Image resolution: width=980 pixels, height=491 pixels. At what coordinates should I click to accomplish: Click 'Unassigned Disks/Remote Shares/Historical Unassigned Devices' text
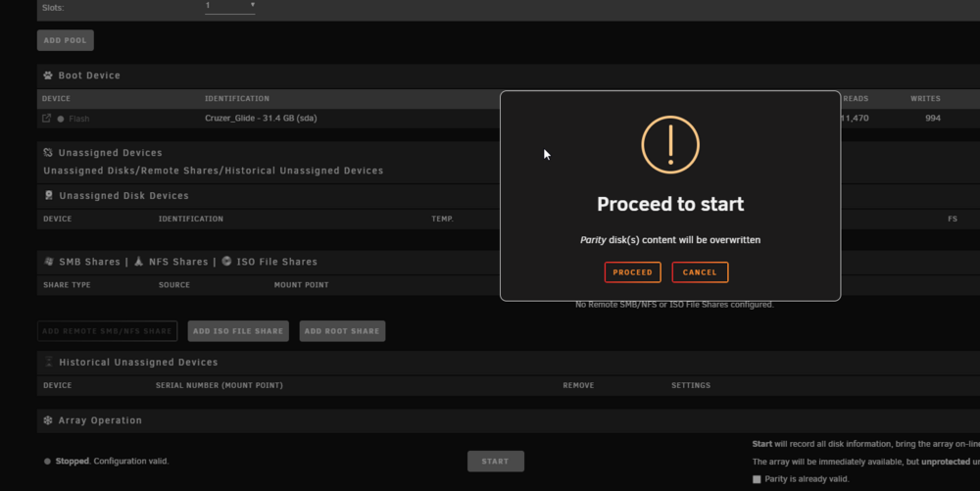click(213, 171)
